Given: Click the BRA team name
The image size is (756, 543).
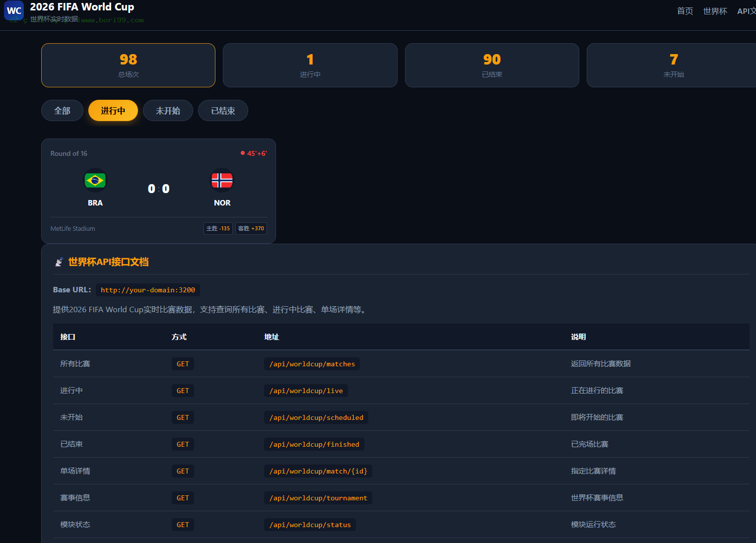Looking at the screenshot, I should coord(95,203).
